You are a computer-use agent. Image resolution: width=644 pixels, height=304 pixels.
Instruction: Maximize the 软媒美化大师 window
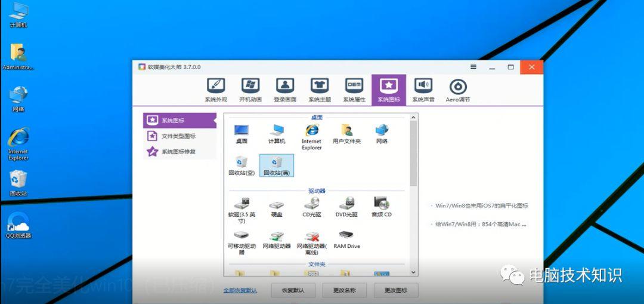point(510,67)
